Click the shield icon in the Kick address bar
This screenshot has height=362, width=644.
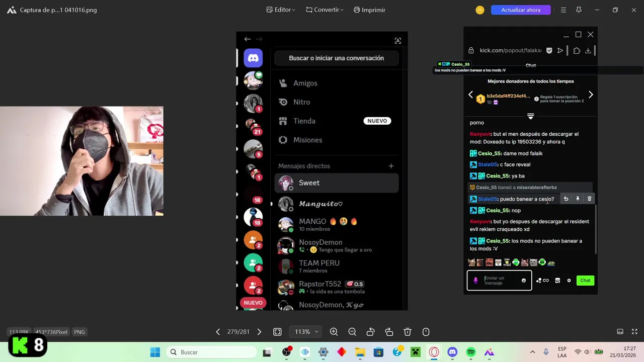point(549,50)
